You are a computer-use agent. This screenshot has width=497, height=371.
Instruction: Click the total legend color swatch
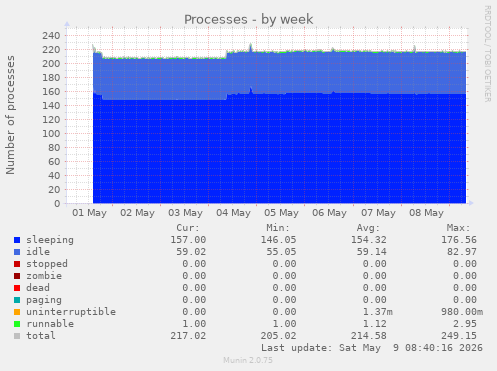coord(17,336)
